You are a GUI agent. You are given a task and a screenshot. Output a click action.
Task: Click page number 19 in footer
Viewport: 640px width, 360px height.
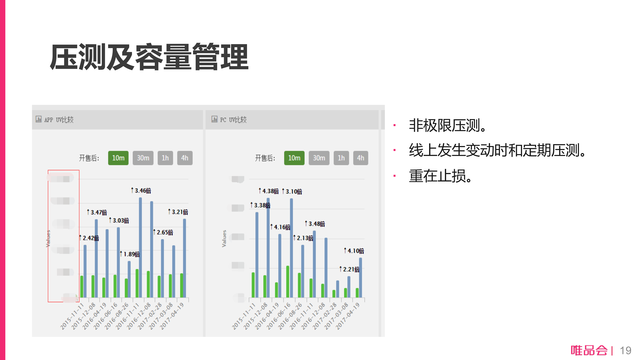(x=625, y=350)
